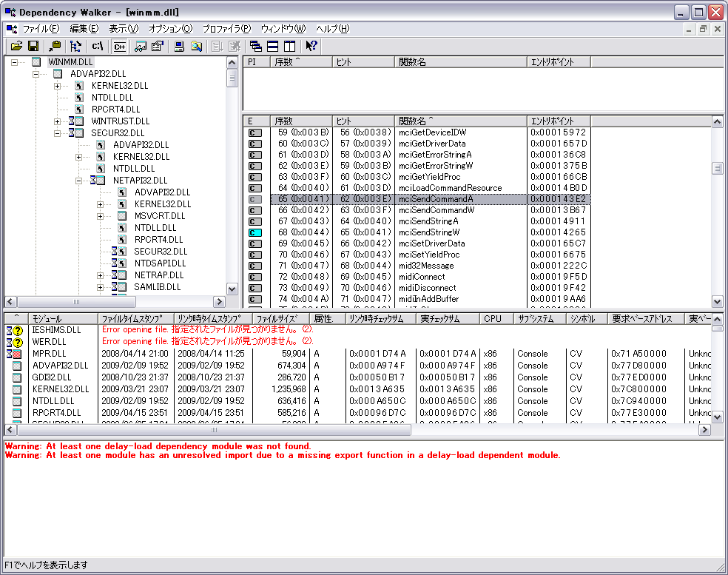This screenshot has width=728, height=575.
Task: Sort imports list by PI column header
Action: 257,61
